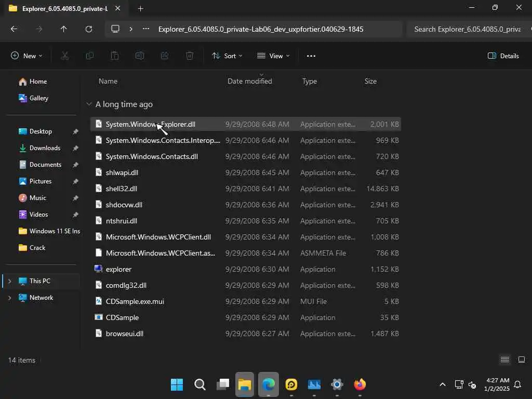
Task: Switch to details list view layout
Action: 505,360
